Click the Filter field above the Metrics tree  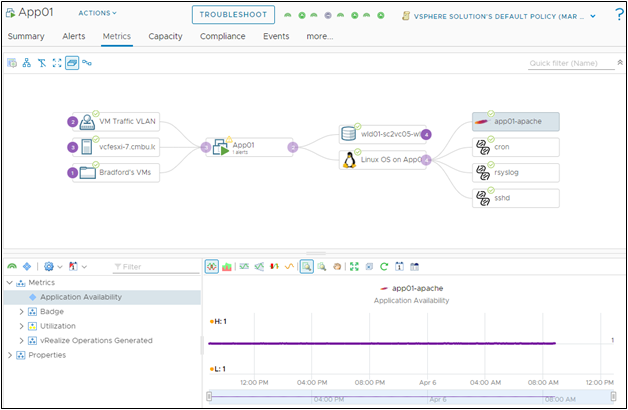click(x=156, y=267)
